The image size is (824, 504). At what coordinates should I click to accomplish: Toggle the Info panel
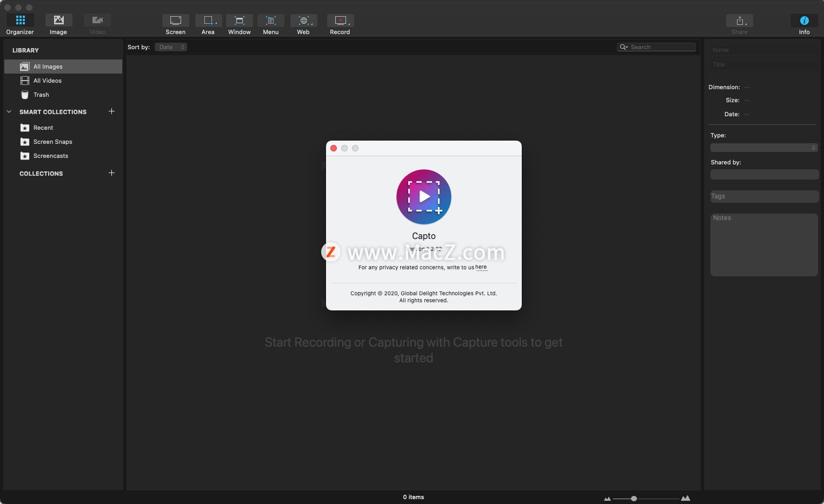click(x=805, y=24)
